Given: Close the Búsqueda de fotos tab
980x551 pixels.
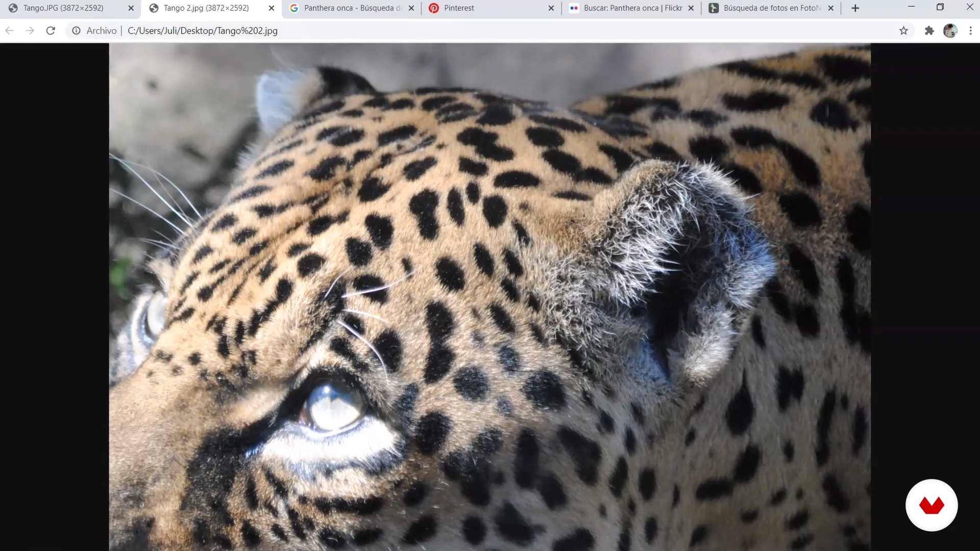Looking at the screenshot, I should (831, 8).
